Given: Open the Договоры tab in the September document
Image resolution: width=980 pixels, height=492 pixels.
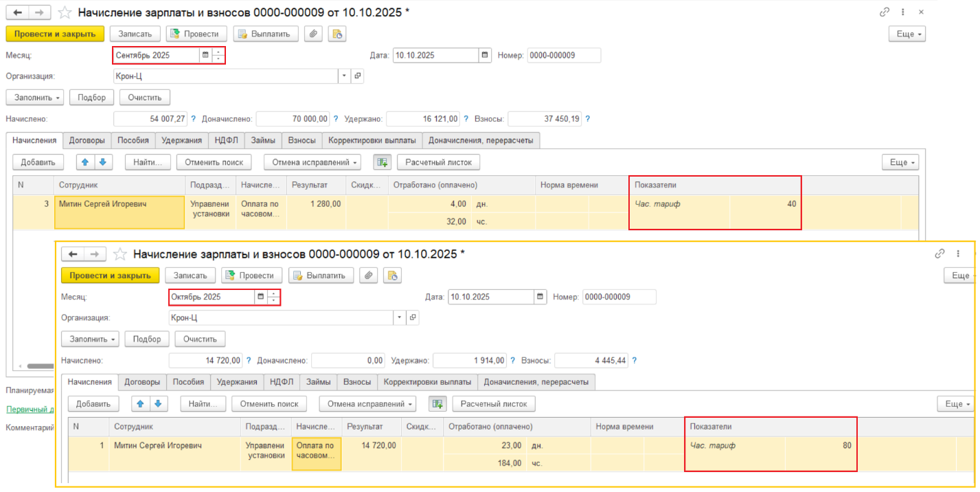Looking at the screenshot, I should pos(87,140).
